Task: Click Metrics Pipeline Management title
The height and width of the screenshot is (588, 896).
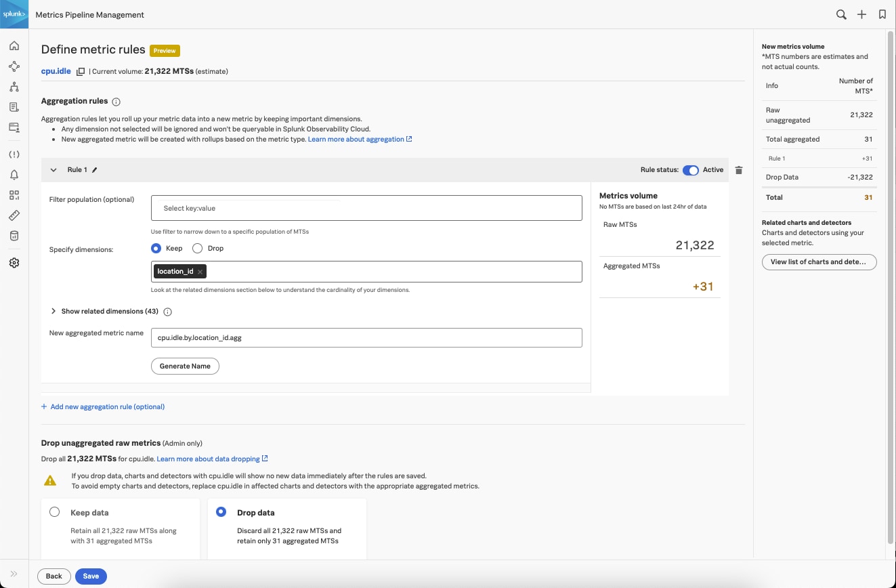Action: 89,14
